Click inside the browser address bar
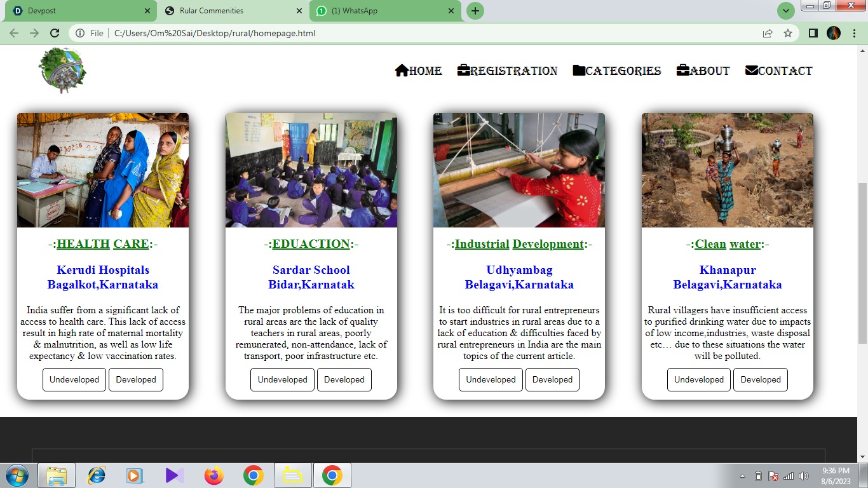868x488 pixels. click(x=254, y=33)
